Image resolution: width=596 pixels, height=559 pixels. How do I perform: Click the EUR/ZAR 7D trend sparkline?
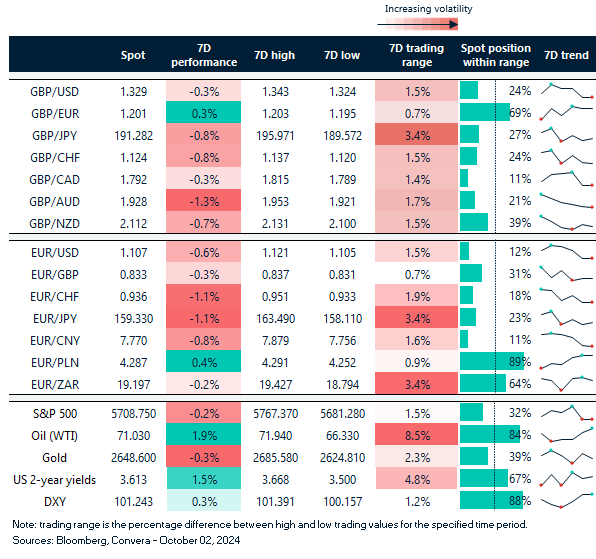[567, 383]
